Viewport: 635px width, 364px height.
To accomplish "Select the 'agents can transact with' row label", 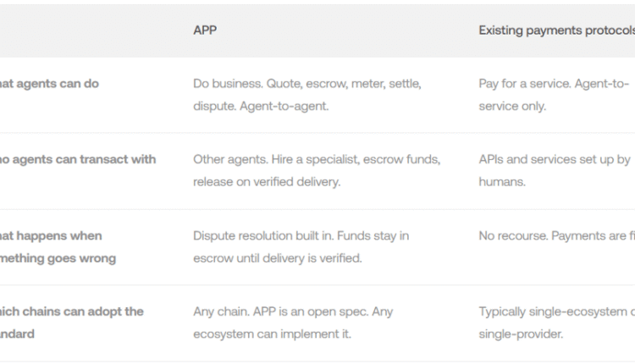I will coord(77,159).
